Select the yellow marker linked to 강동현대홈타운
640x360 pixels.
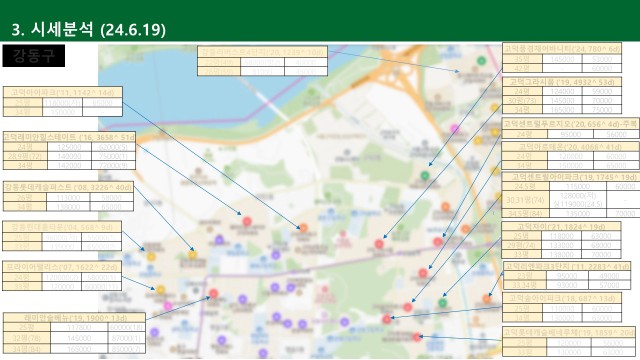pos(151,256)
